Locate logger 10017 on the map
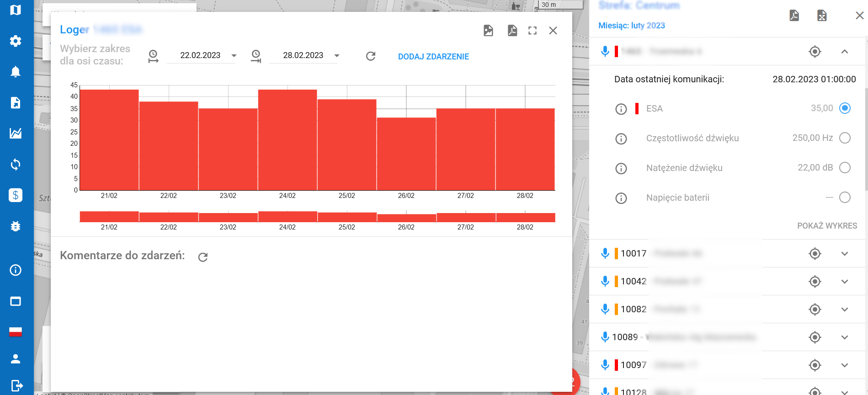The width and height of the screenshot is (868, 395). (x=815, y=254)
